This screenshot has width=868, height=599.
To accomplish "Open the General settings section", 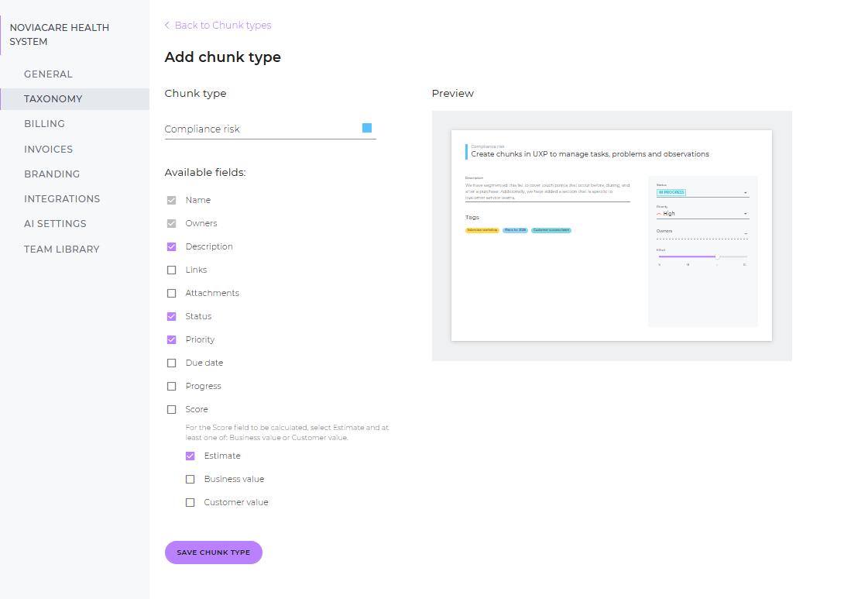I will point(48,74).
